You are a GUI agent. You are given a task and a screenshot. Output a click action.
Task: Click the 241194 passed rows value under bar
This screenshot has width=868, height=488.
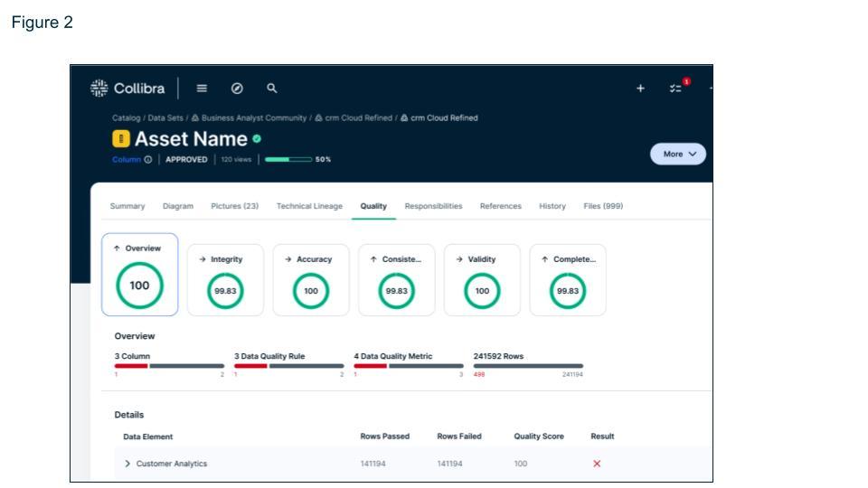[x=572, y=374]
